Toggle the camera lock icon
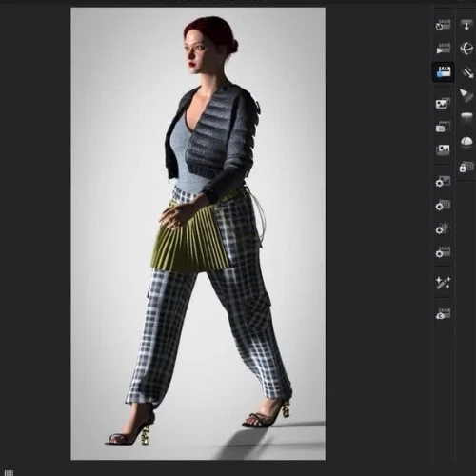476x476 pixels. [x=466, y=167]
